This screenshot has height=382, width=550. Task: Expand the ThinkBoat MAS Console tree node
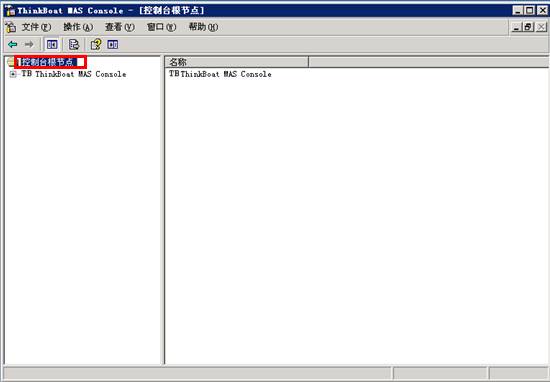click(x=13, y=74)
